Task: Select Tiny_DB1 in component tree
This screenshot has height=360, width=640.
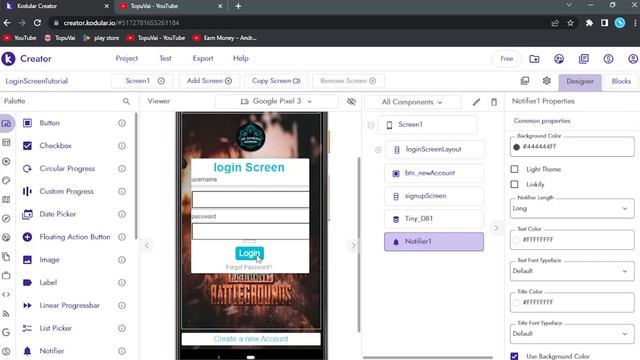Action: tap(434, 219)
